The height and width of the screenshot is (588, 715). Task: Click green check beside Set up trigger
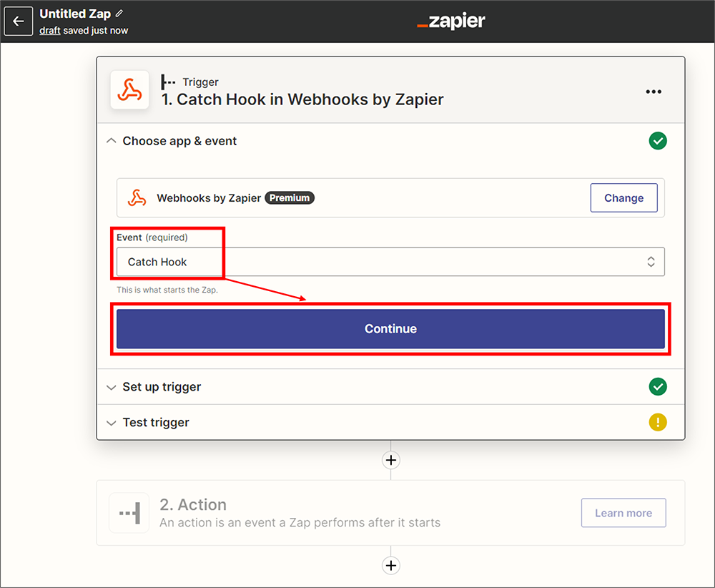tap(658, 387)
